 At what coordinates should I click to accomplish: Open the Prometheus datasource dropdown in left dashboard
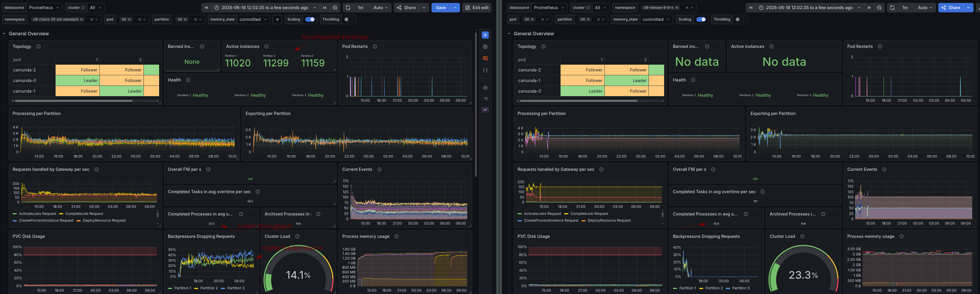[x=44, y=8]
